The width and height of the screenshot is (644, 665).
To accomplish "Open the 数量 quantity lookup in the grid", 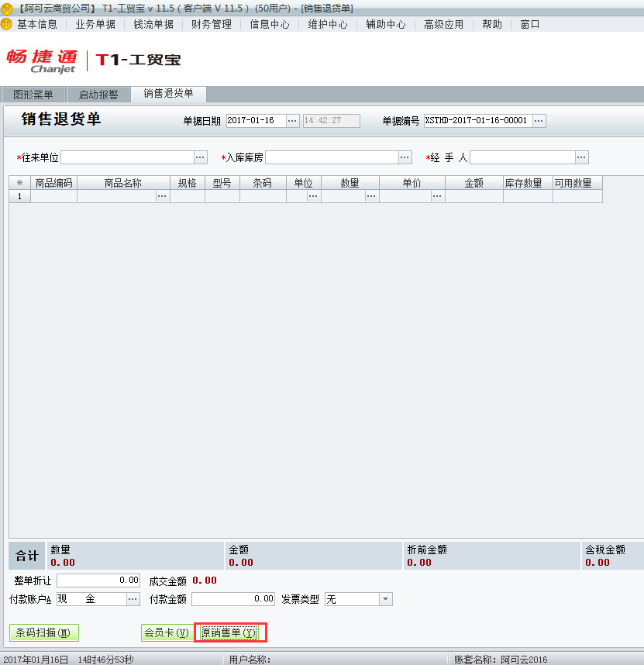I will click(371, 196).
